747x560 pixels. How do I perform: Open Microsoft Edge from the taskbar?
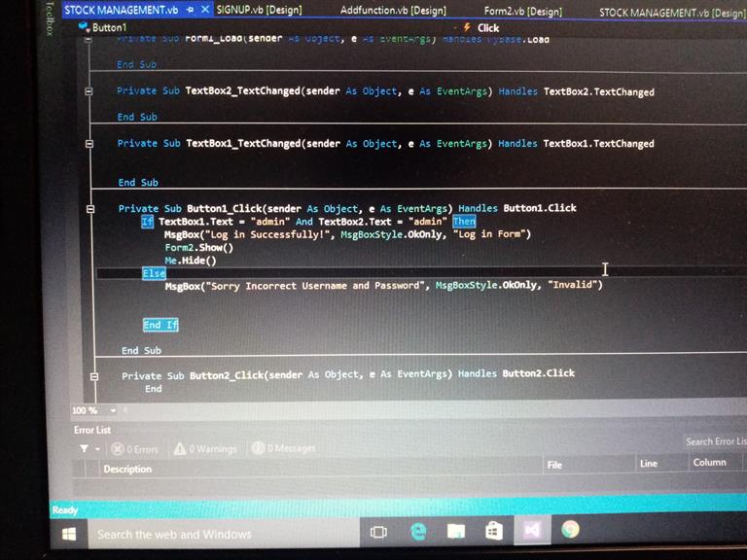coord(419,531)
